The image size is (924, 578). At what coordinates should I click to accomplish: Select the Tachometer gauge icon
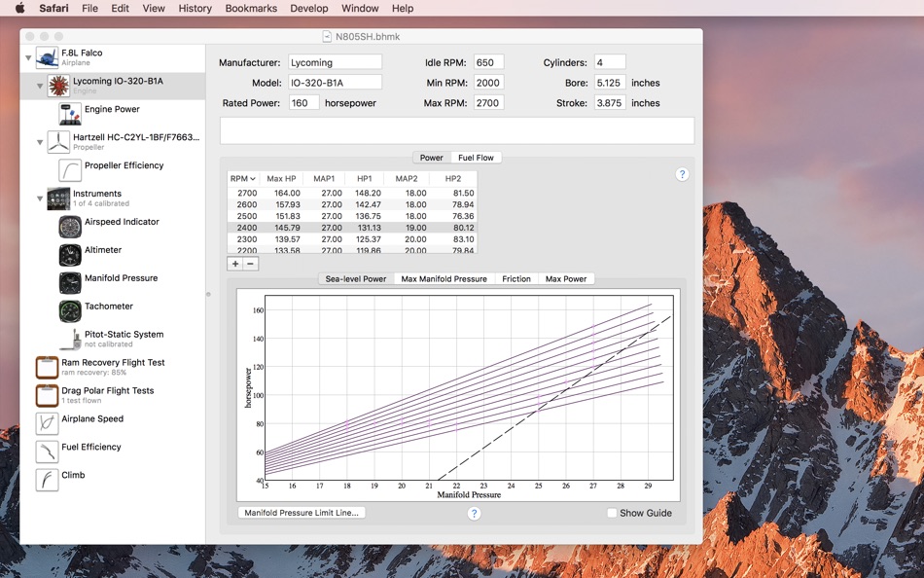[x=70, y=310]
